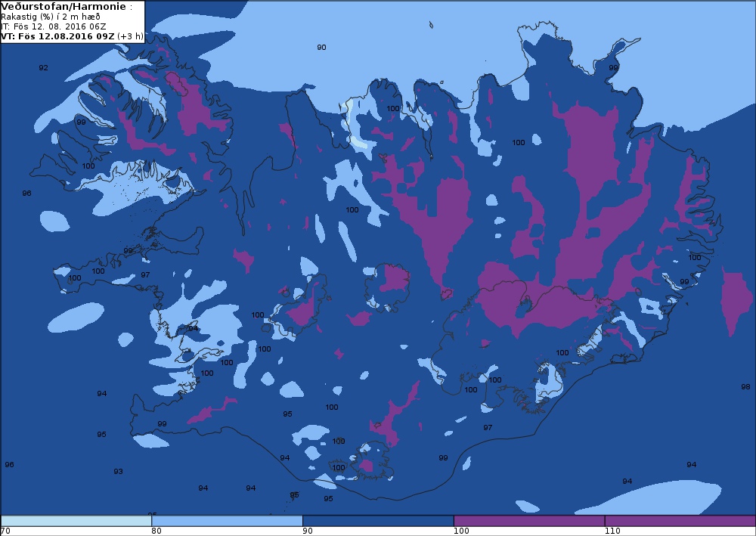Viewport: 756px width, 536px height.
Task: Click the 100–110 purple legend segment
Action: pos(529,521)
